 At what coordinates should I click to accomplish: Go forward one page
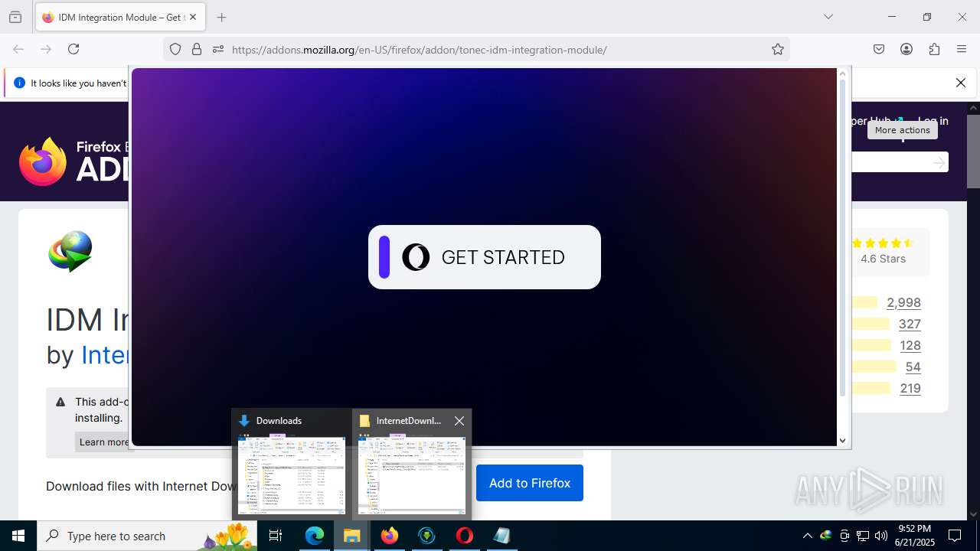pyautogui.click(x=46, y=49)
